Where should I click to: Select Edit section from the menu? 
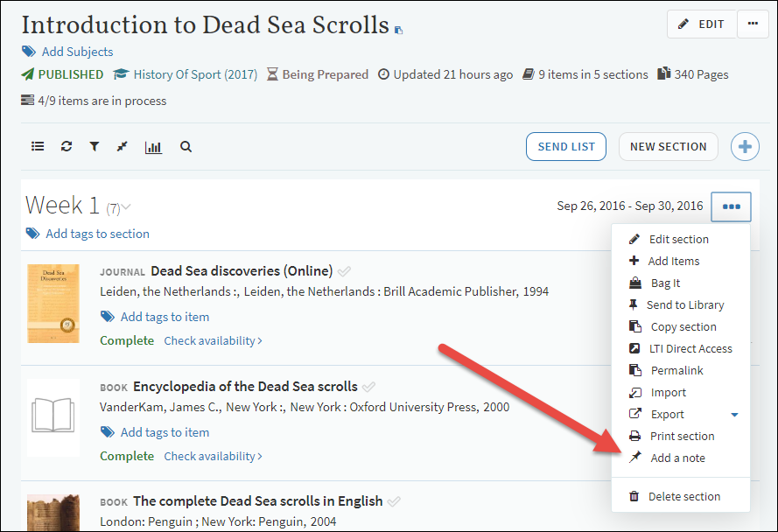click(x=681, y=239)
